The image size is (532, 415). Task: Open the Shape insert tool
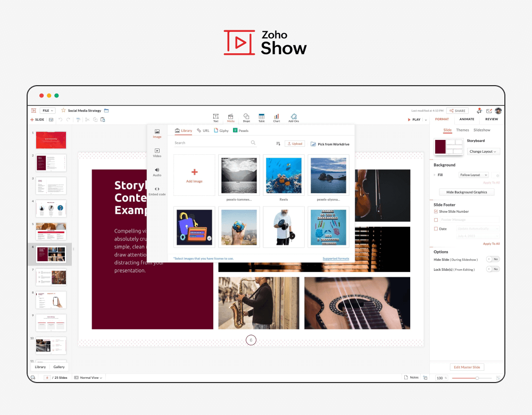tap(246, 118)
